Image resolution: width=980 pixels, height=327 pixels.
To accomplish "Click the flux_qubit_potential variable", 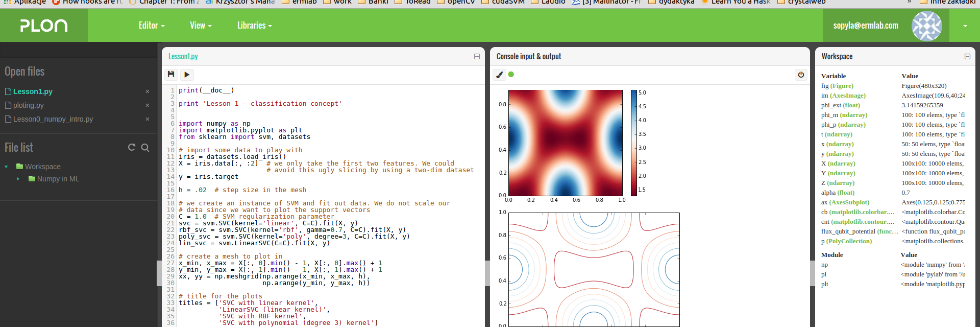I will tap(860, 231).
